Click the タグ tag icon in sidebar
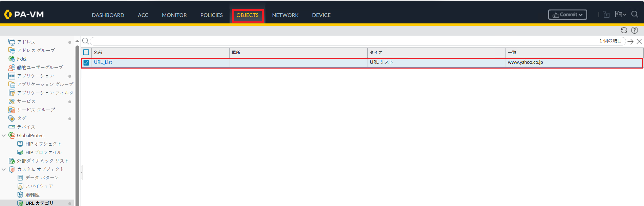Image resolution: width=644 pixels, height=206 pixels. click(12, 118)
